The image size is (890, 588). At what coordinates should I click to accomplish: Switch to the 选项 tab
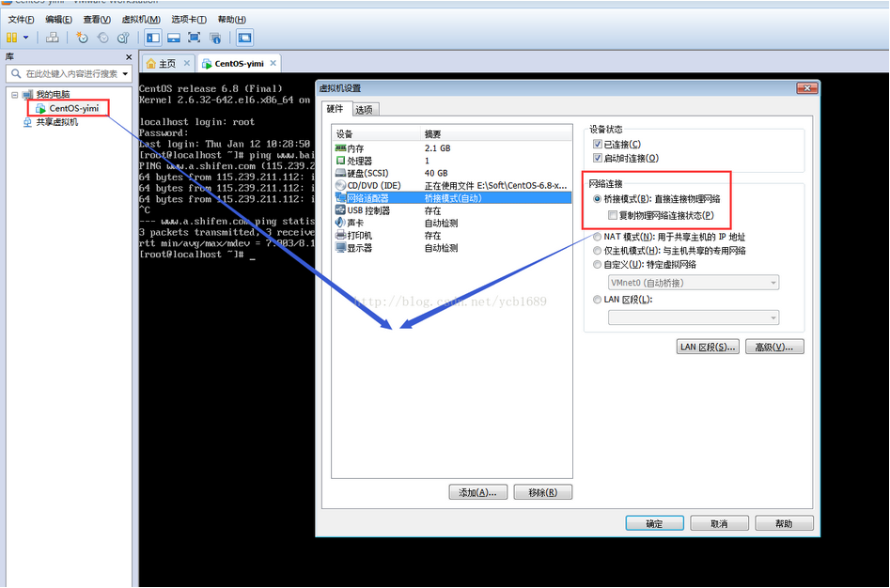[x=364, y=109]
